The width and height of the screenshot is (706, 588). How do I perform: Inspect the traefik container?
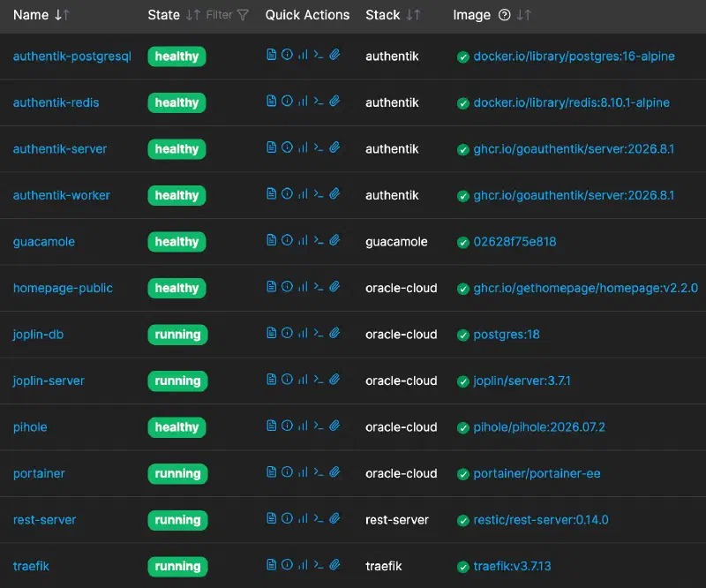tap(287, 564)
